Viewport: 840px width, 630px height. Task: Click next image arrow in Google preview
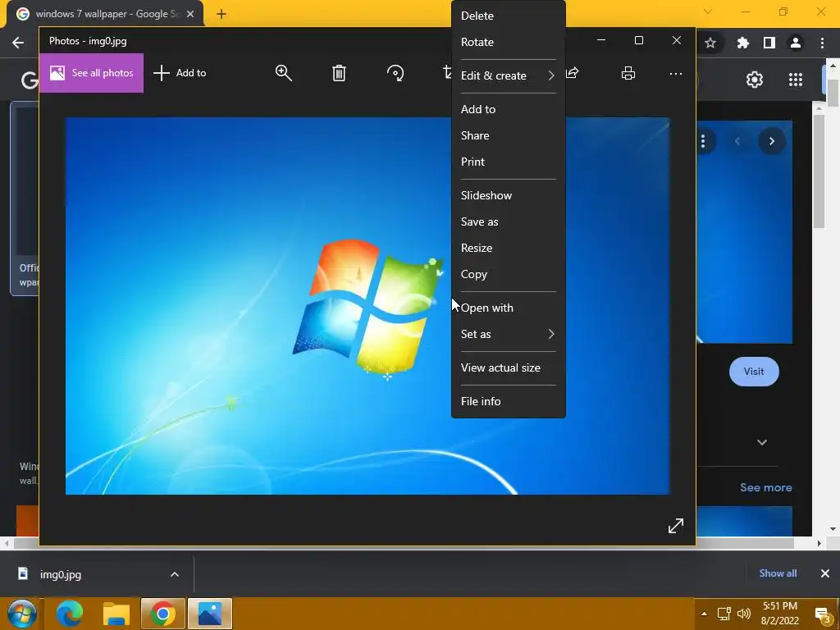point(771,141)
